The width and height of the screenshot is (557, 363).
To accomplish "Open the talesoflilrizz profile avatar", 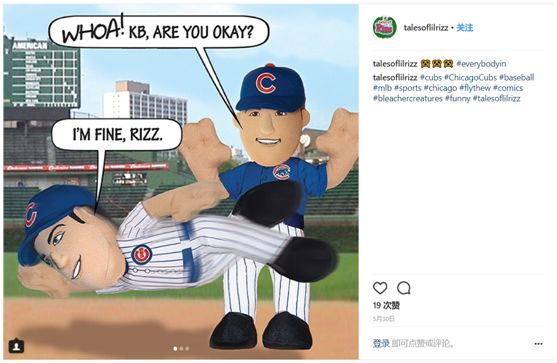I will click(384, 27).
